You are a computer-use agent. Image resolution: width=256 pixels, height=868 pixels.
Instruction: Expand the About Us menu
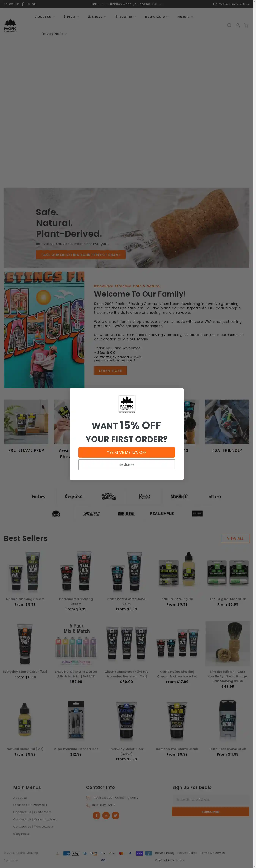tap(45, 16)
